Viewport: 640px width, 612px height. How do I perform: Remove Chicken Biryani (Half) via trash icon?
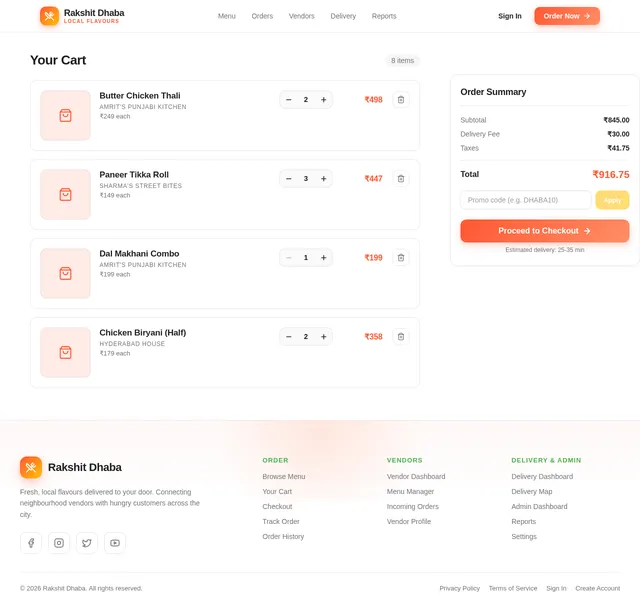click(x=401, y=337)
